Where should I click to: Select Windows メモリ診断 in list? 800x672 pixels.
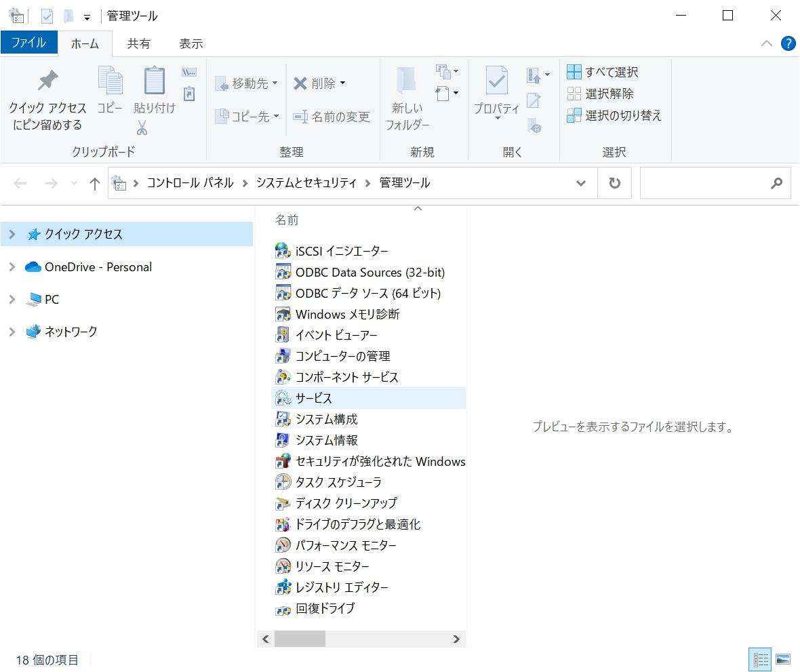337,314
